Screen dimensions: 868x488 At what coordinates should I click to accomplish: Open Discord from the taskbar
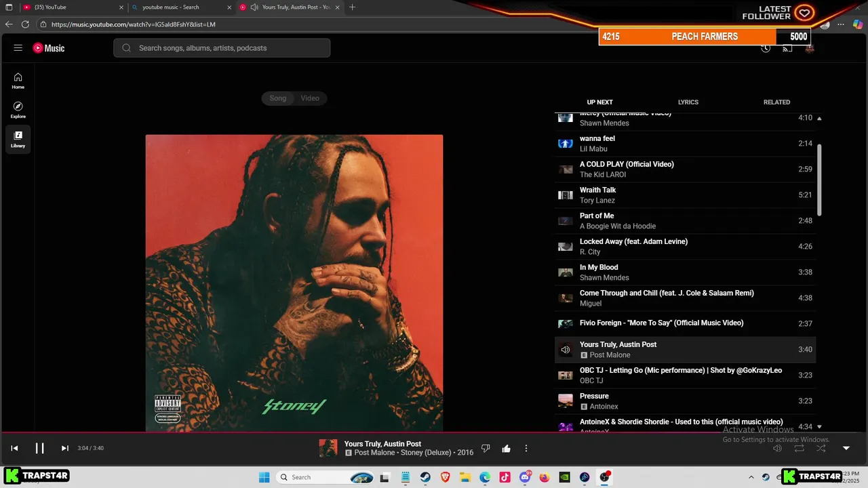(x=525, y=477)
